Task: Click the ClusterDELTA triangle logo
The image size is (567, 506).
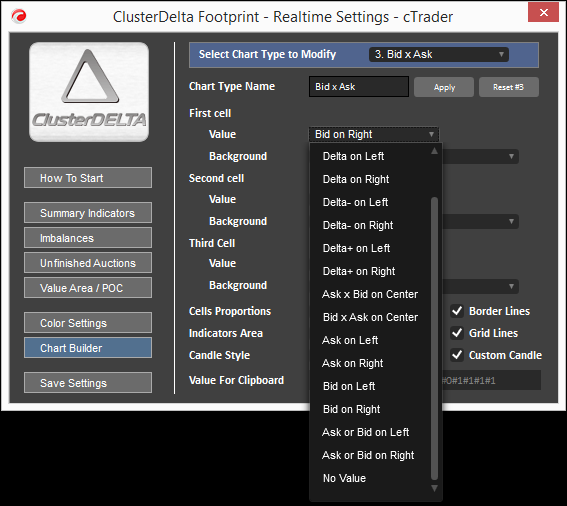Action: (89, 92)
